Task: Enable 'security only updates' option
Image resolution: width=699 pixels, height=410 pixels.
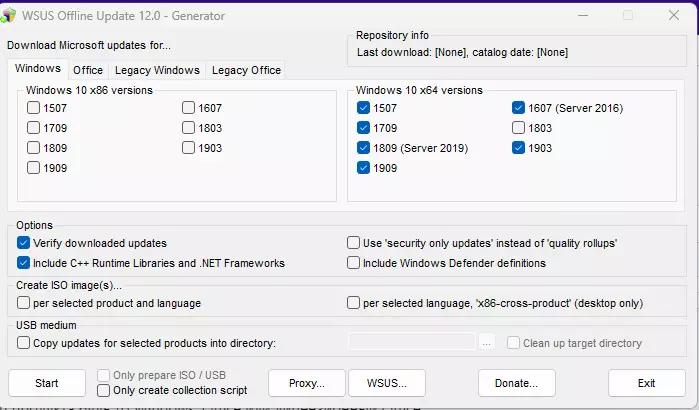Action: coord(353,243)
